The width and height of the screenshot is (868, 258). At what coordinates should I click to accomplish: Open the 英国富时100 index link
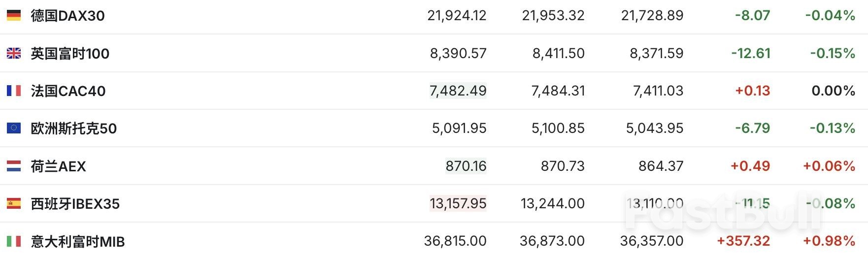70,53
